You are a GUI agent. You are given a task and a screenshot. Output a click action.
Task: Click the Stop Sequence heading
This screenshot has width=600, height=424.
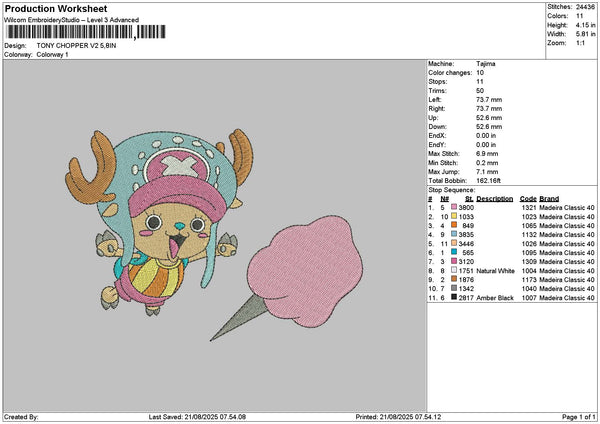[x=451, y=188]
